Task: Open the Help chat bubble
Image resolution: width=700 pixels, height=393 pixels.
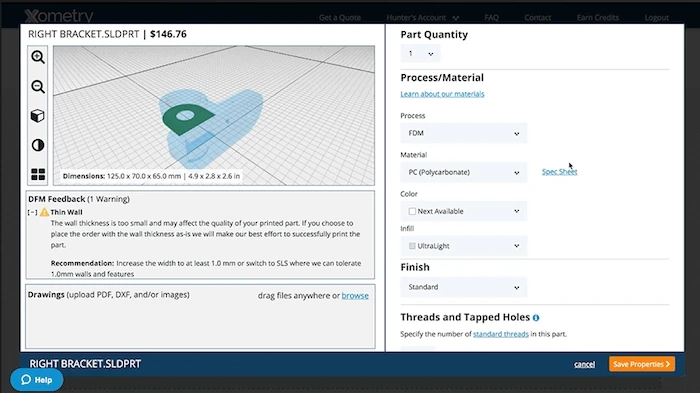Action: pos(37,380)
